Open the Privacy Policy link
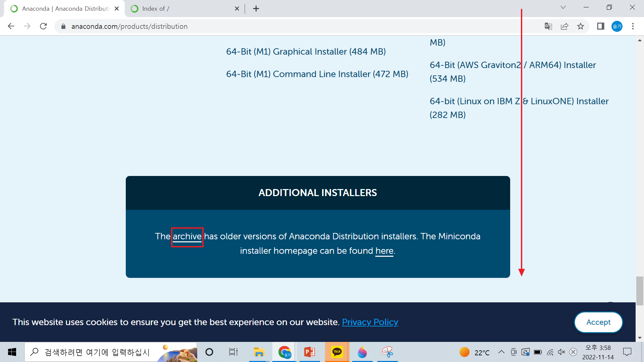The height and width of the screenshot is (362, 644). pos(370,322)
